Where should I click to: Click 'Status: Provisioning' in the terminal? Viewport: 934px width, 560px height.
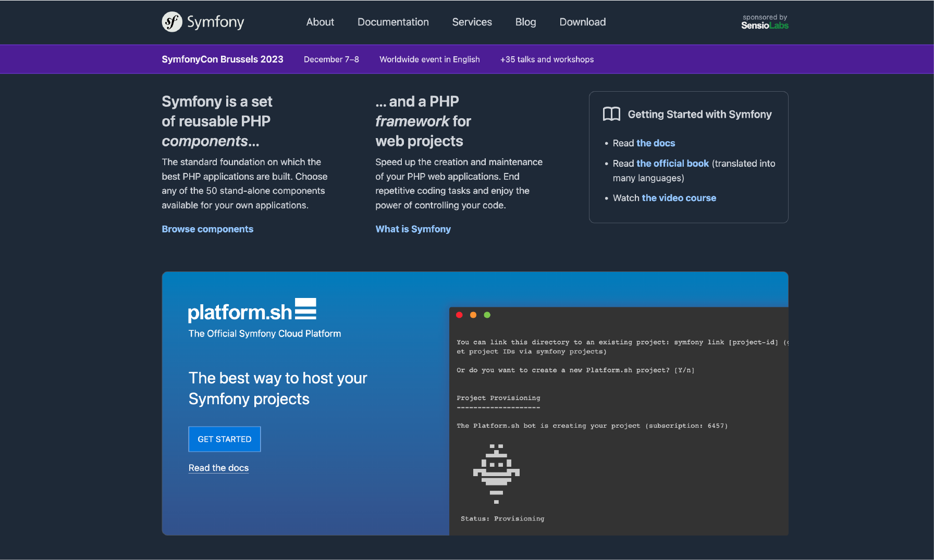click(502, 518)
